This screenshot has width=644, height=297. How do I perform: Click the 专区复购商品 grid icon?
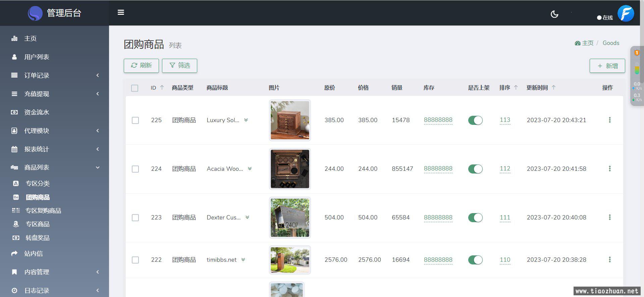[x=16, y=211]
